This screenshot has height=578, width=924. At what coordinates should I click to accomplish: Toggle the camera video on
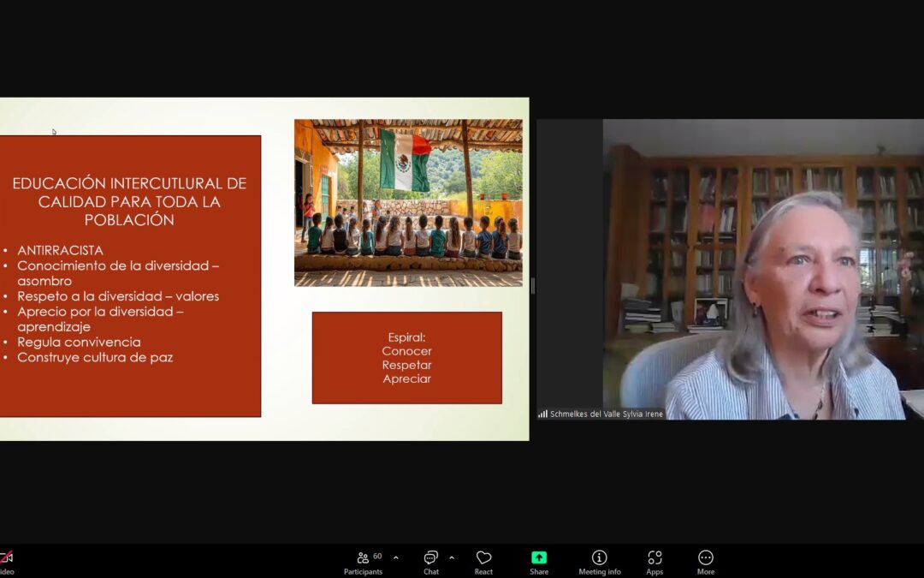pos(9,557)
